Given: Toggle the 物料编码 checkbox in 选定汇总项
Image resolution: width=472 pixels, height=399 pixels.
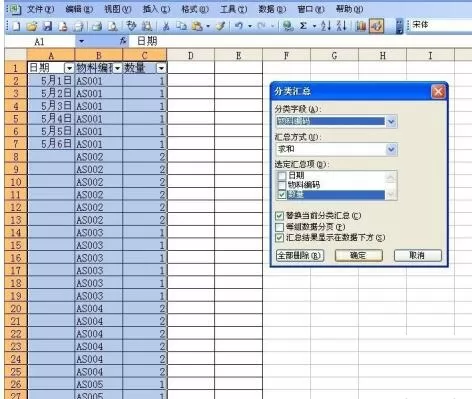Looking at the screenshot, I should (282, 185).
